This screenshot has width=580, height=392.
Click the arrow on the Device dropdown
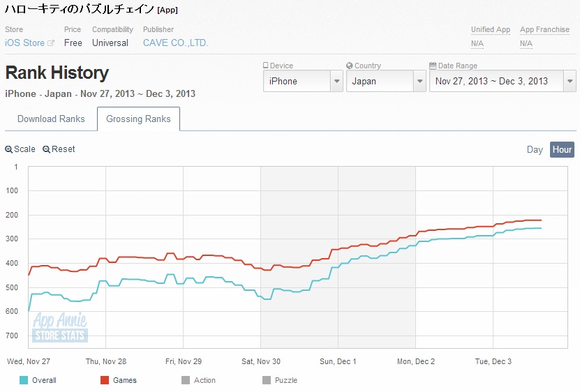point(336,81)
